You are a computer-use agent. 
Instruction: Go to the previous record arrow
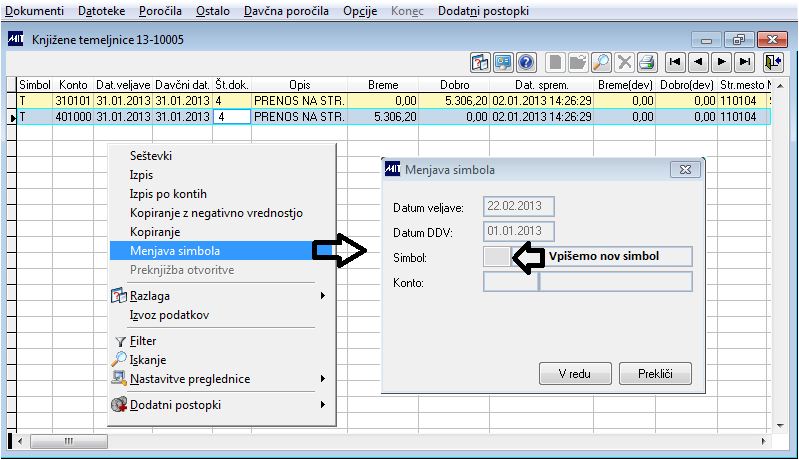coord(698,62)
